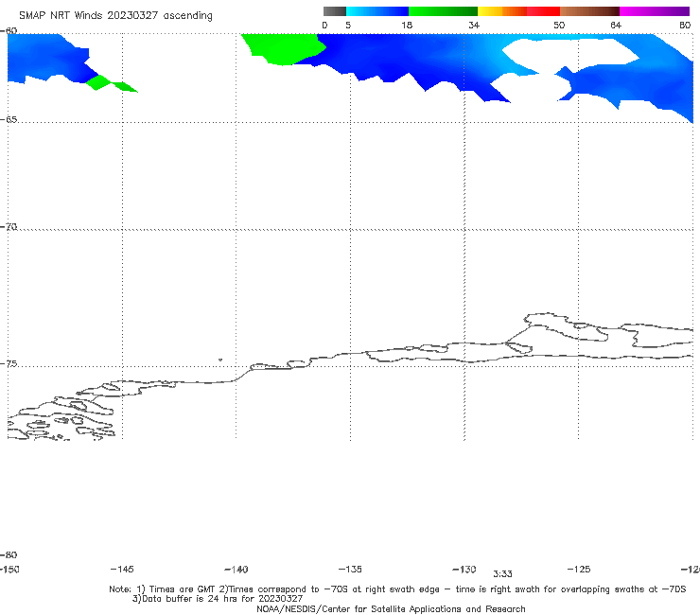Click the longitude label '-145'
This screenshot has width=700, height=615.
(x=122, y=570)
